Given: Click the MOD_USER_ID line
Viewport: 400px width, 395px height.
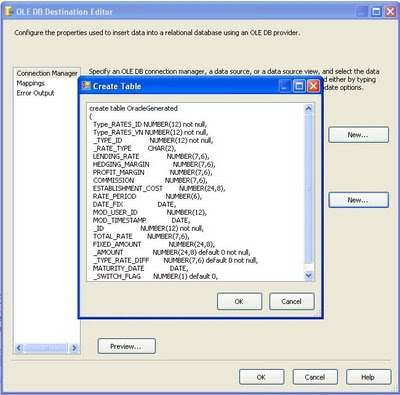Looking at the screenshot, I should click(x=150, y=212).
